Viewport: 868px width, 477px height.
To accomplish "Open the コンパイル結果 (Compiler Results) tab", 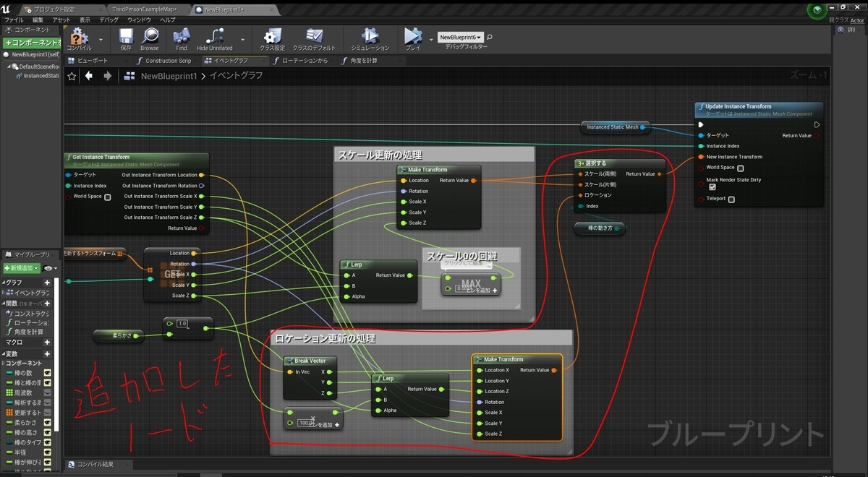I will (99, 464).
